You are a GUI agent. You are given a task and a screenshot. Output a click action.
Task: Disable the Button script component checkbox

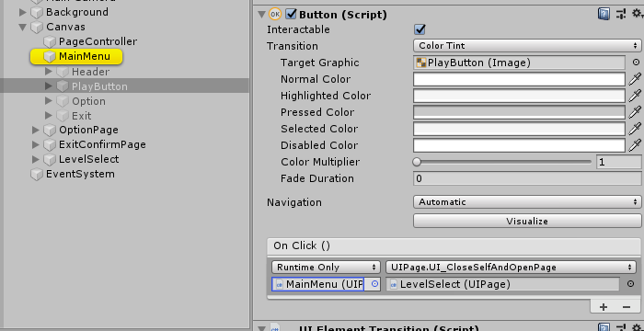pos(292,15)
